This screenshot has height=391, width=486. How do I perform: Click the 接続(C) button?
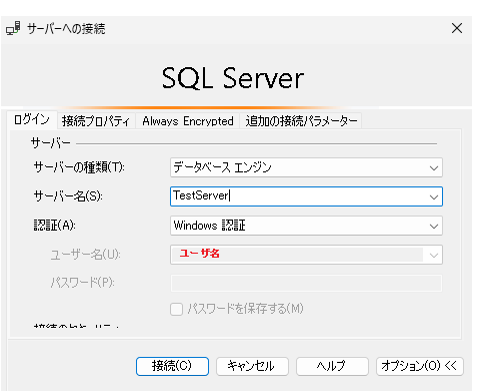coord(172,366)
